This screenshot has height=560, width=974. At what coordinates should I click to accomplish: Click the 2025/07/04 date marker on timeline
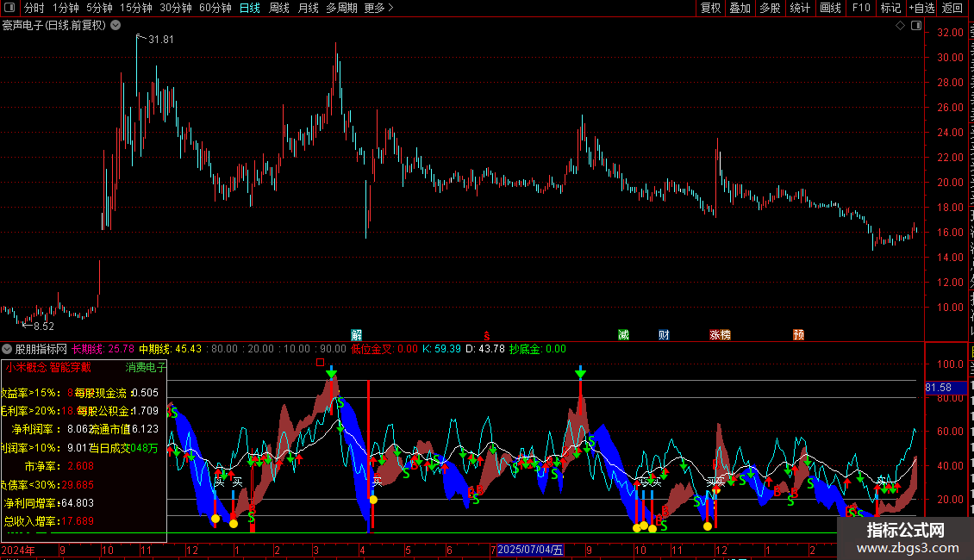[530, 550]
